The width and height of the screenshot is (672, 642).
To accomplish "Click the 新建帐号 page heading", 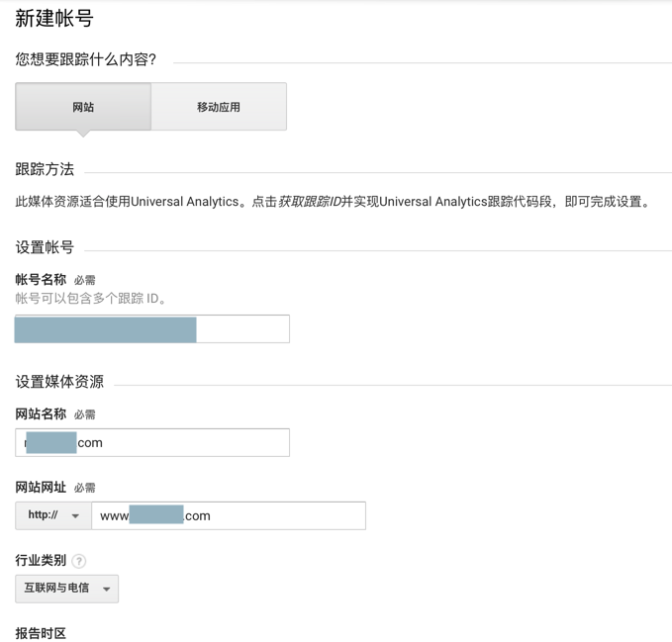I will tap(54, 19).
